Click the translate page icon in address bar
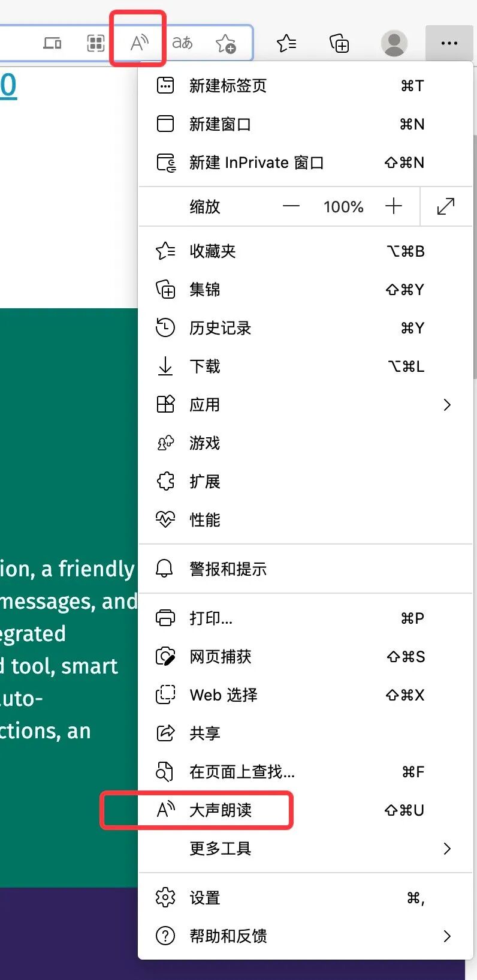The height and width of the screenshot is (980, 477). [182, 43]
